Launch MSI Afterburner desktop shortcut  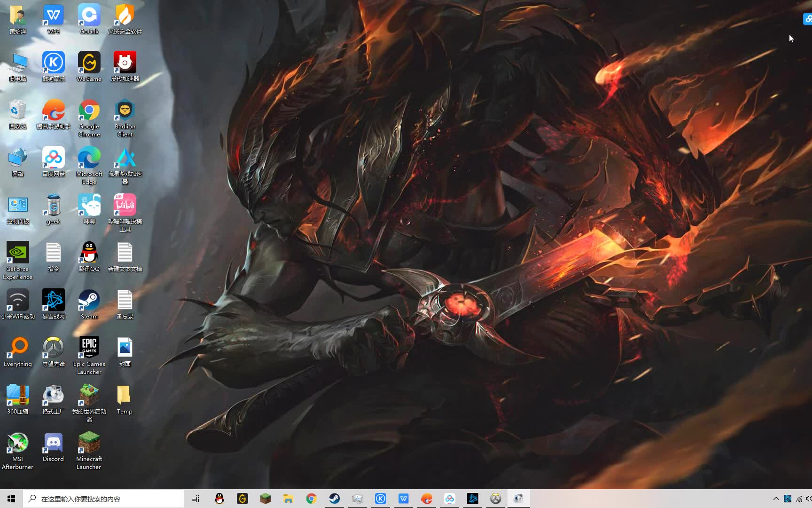pyautogui.click(x=18, y=451)
